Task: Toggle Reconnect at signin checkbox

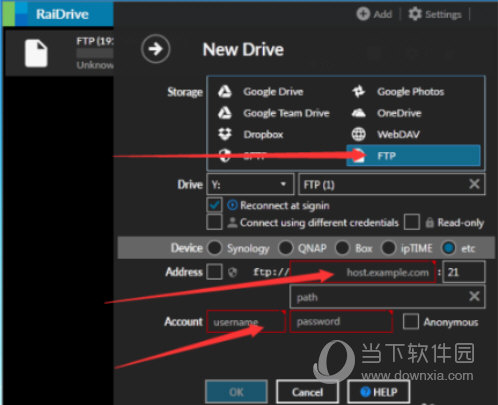Action: click(214, 205)
